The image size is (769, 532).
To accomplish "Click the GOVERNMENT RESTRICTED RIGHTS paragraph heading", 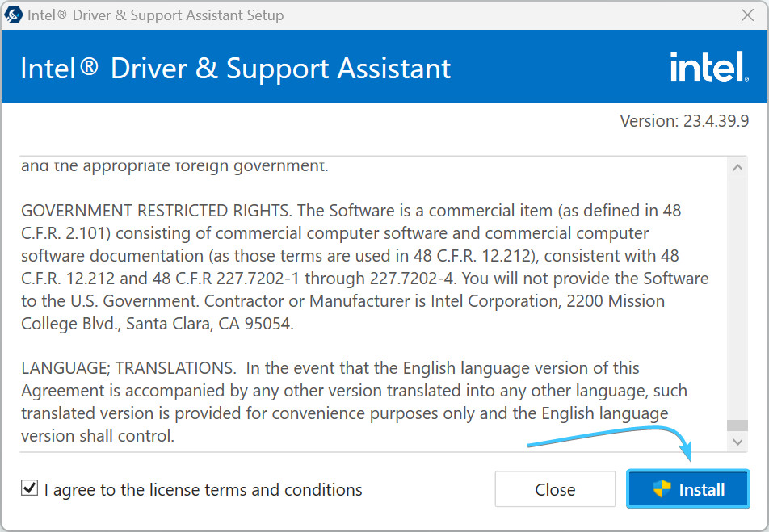I will tap(158, 211).
